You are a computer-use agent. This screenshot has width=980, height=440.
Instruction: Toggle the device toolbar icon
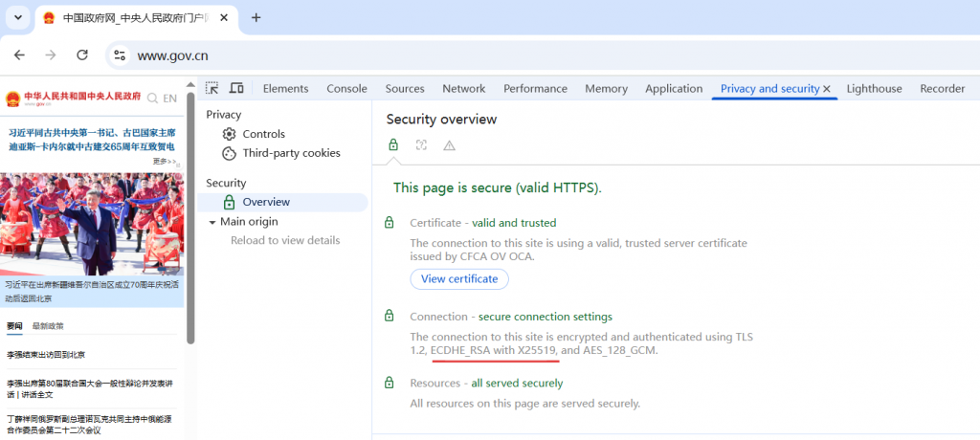point(235,88)
